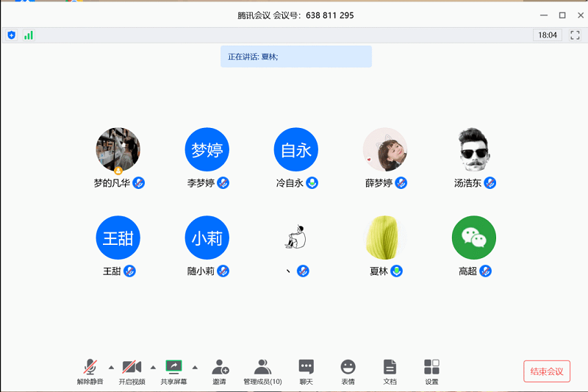
Task: Expand audio options arrow beside 解除静音
Action: point(112,367)
